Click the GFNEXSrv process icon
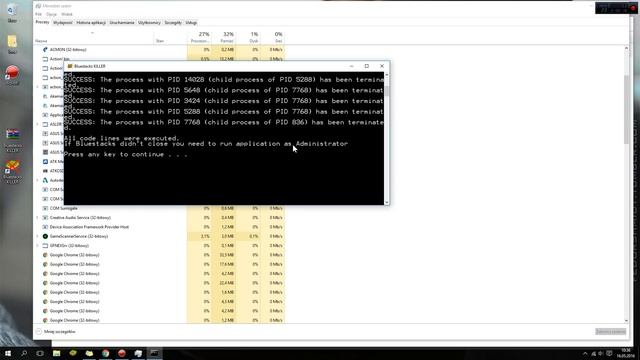The width and height of the screenshot is (640, 360). pos(45,246)
